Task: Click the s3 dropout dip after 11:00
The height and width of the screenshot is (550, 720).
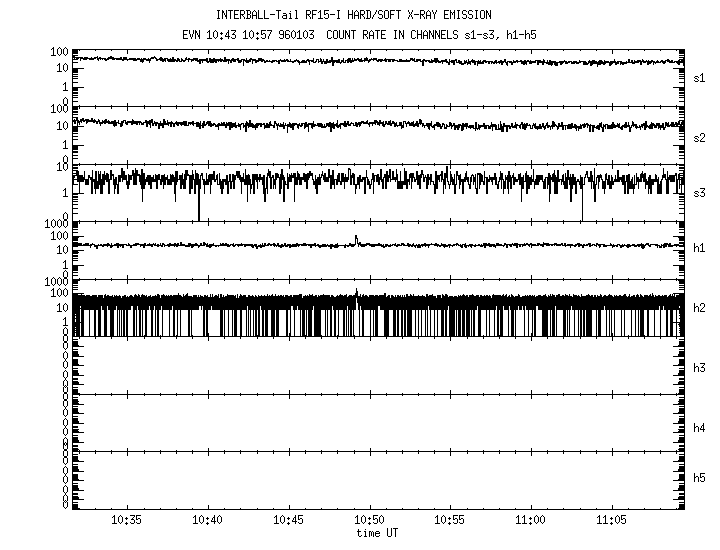Action: 582,212
